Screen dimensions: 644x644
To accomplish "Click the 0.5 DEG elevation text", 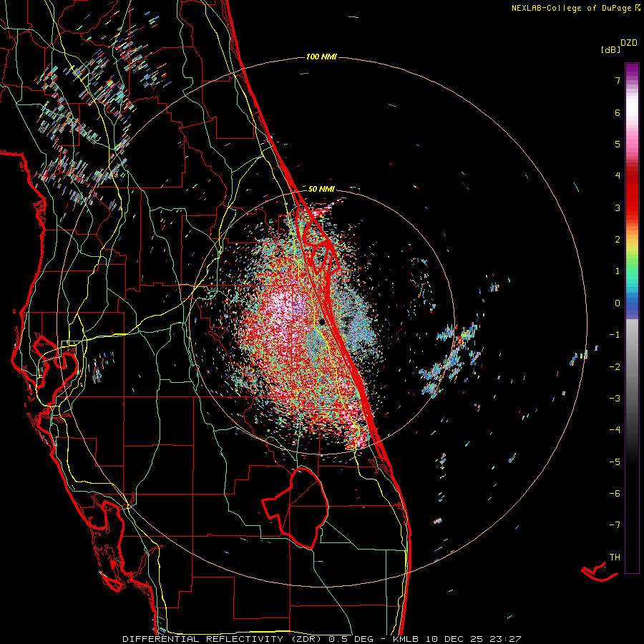I will [x=351, y=639].
